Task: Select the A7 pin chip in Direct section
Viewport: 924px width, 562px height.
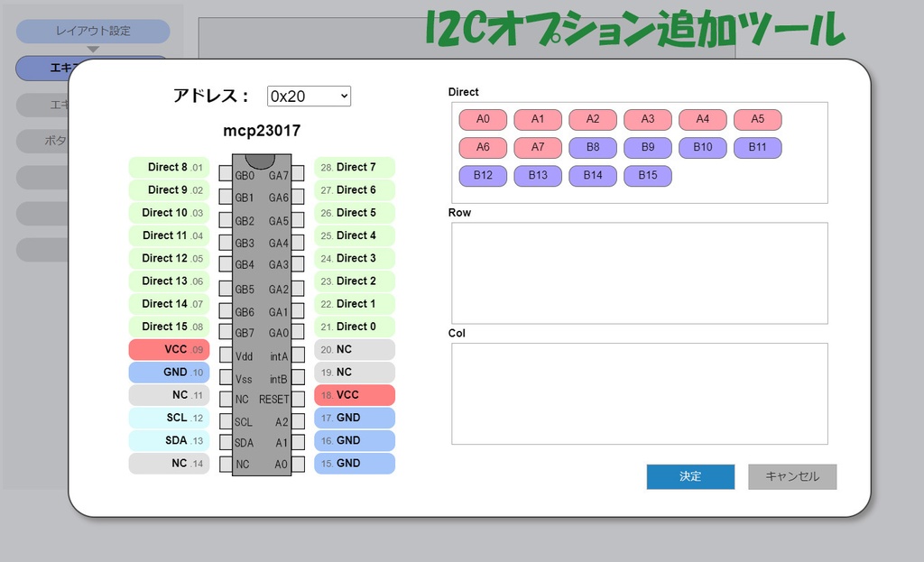Action: (538, 147)
